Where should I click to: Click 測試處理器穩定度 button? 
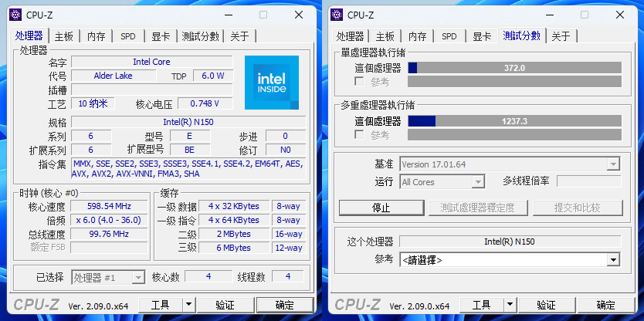click(478, 208)
